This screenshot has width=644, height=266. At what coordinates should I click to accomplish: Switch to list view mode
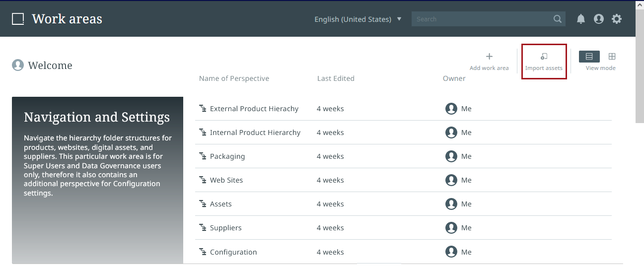tap(589, 57)
